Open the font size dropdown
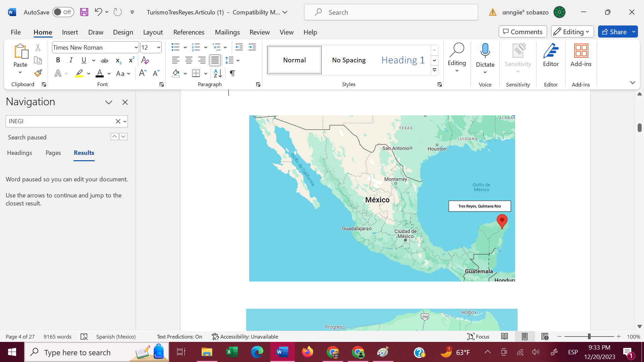The height and width of the screenshot is (362, 644). click(x=158, y=47)
